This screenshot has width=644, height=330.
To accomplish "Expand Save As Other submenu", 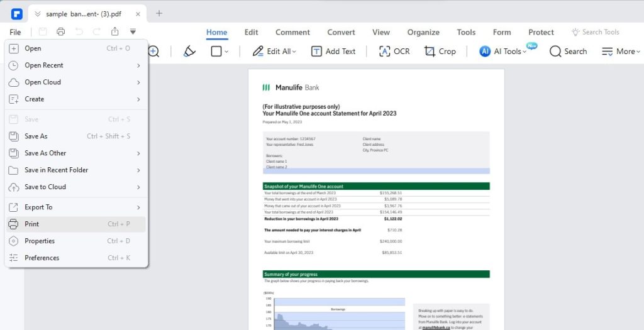I will tap(76, 153).
